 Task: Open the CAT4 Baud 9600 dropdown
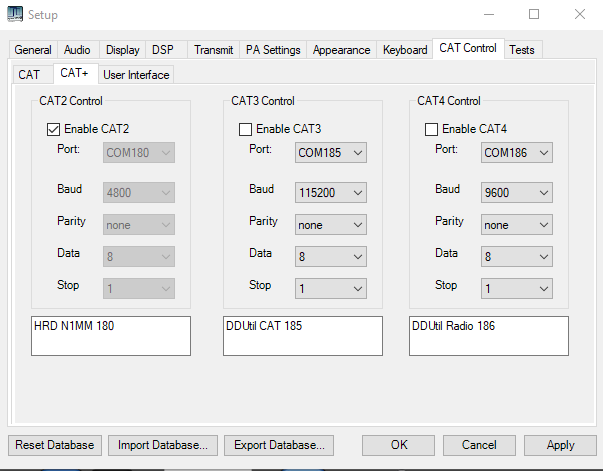(x=517, y=192)
